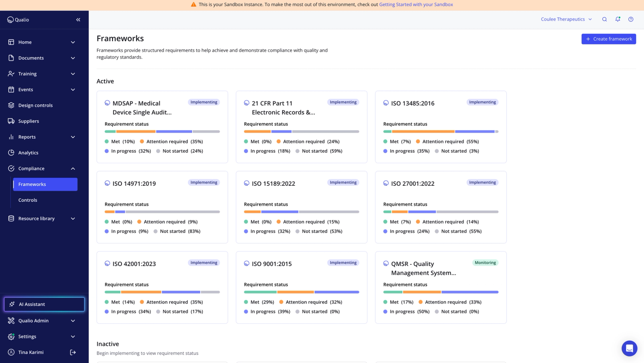Click the Documents file icon

[x=11, y=58]
